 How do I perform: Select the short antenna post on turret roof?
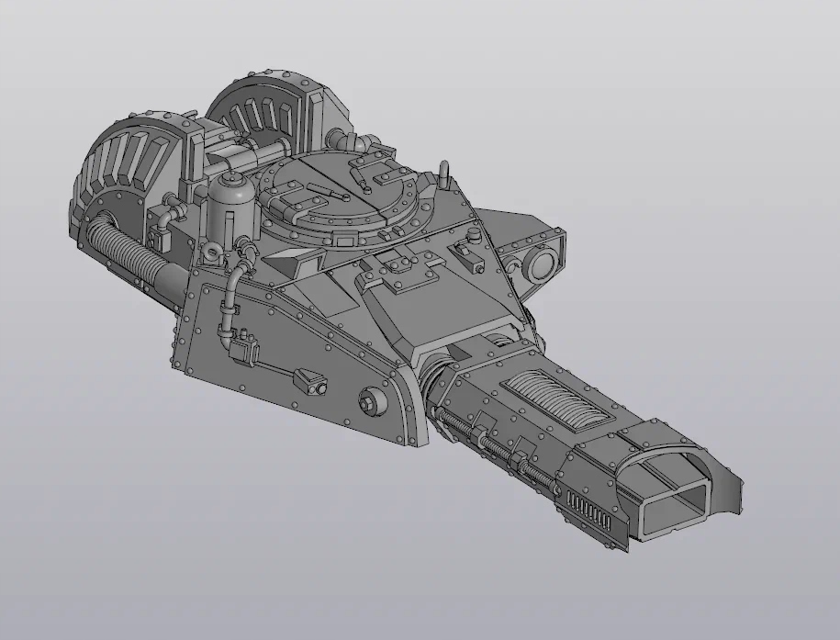click(444, 174)
